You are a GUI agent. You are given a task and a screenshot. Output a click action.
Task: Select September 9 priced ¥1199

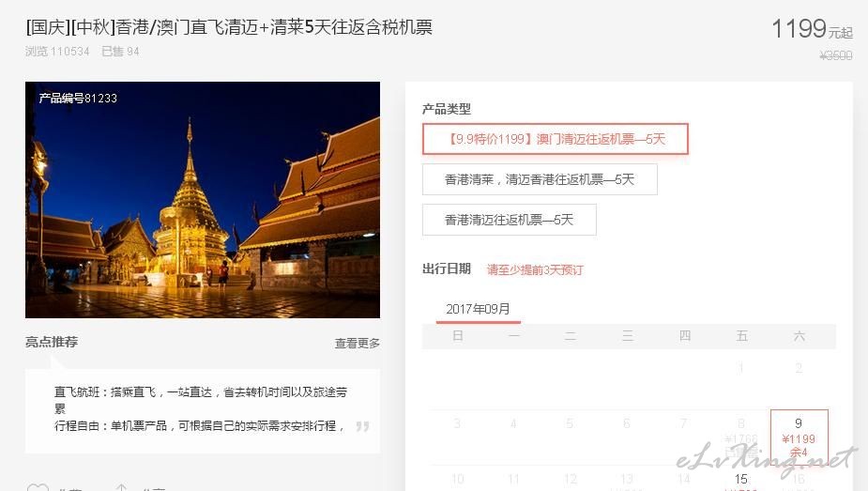pos(799,437)
